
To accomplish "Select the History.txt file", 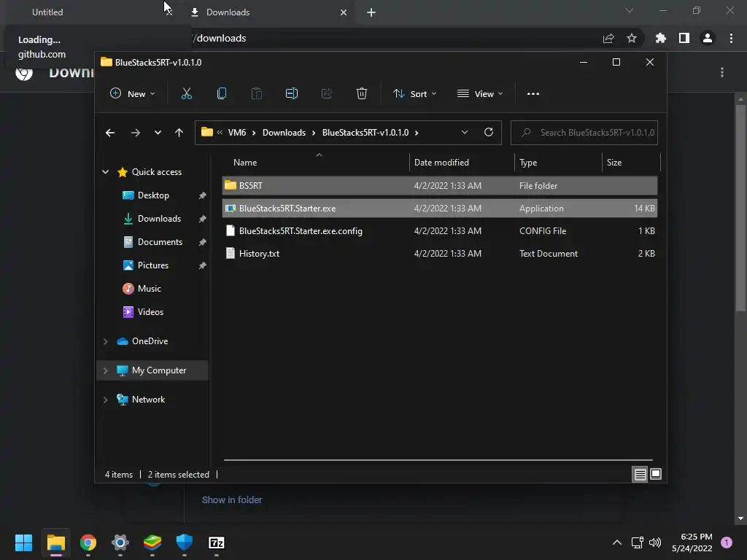I will point(439,253).
